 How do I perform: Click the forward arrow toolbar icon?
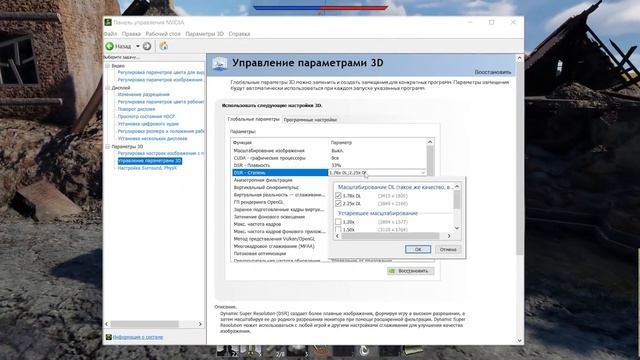147,46
